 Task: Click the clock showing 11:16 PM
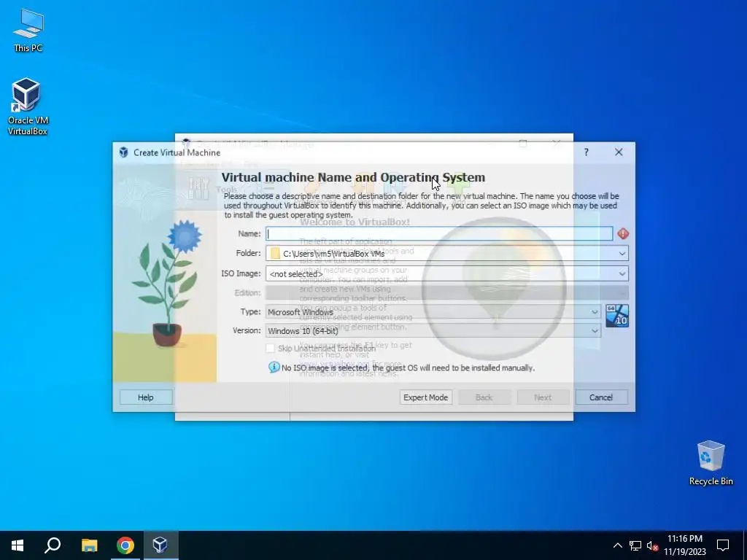click(684, 539)
